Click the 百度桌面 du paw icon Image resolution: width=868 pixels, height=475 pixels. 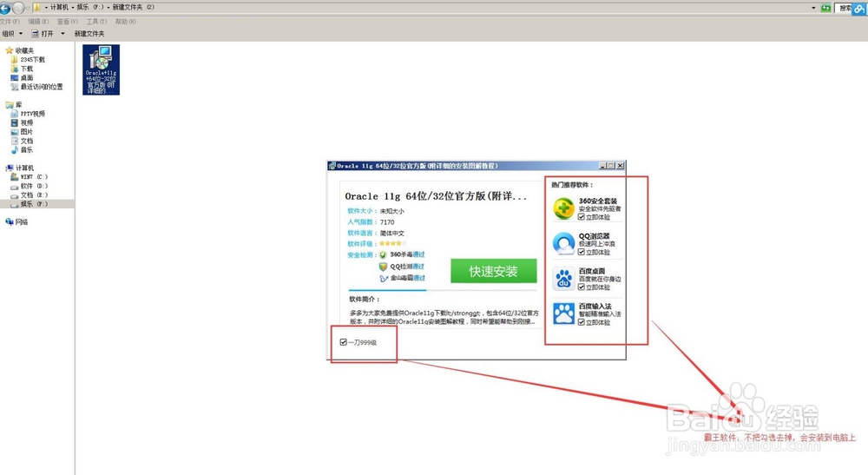pyautogui.click(x=563, y=279)
